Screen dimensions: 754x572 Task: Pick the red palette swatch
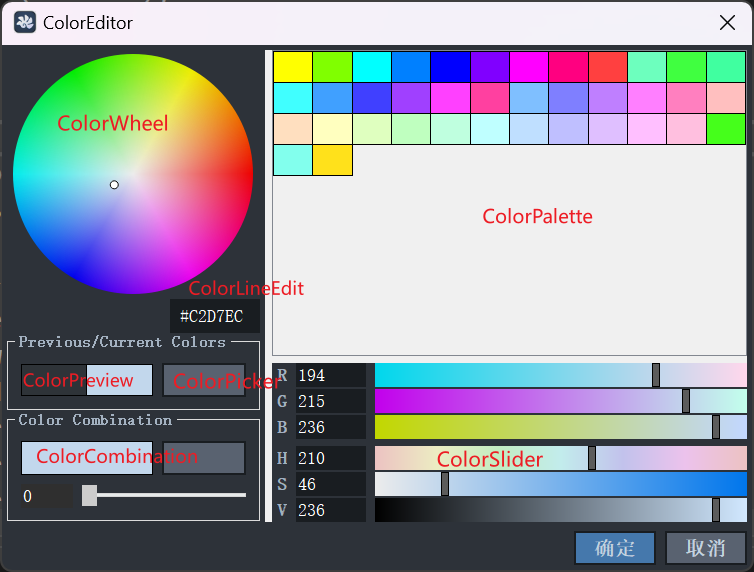(x=608, y=67)
